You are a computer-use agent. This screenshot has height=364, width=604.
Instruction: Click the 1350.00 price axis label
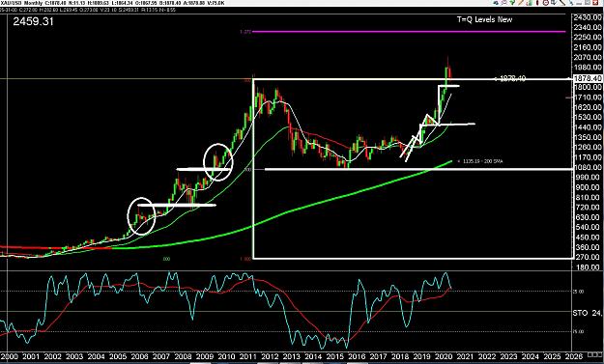[587, 137]
